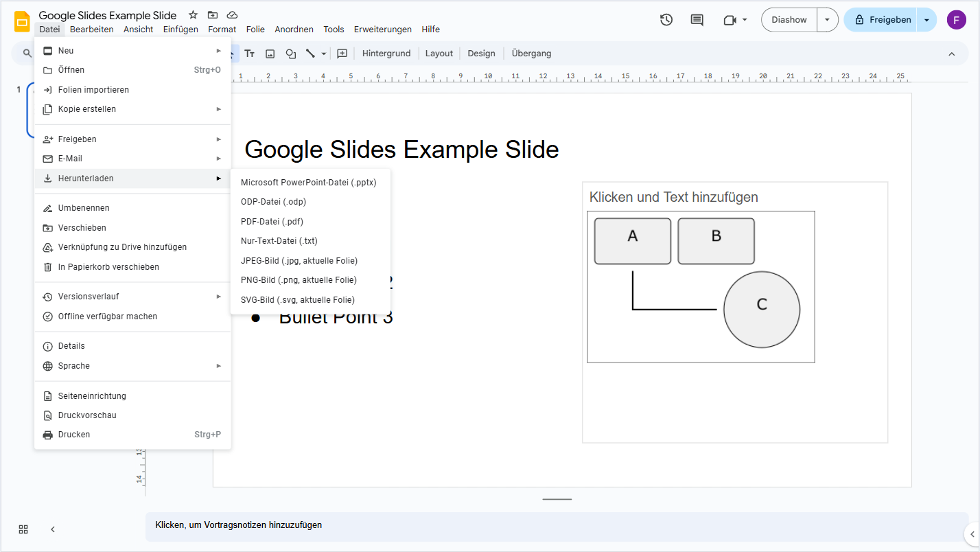
Task: Select Umbenennen menu entry
Action: 132,208
